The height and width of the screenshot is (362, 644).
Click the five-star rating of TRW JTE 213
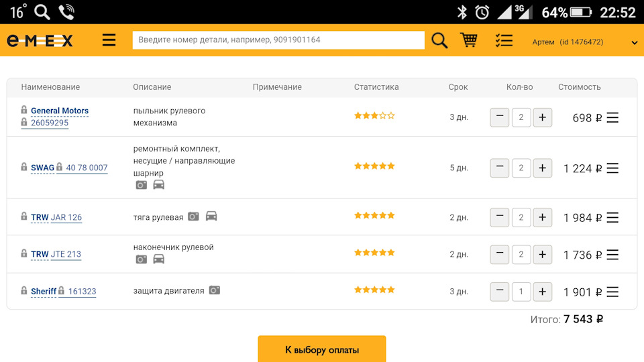point(374,253)
